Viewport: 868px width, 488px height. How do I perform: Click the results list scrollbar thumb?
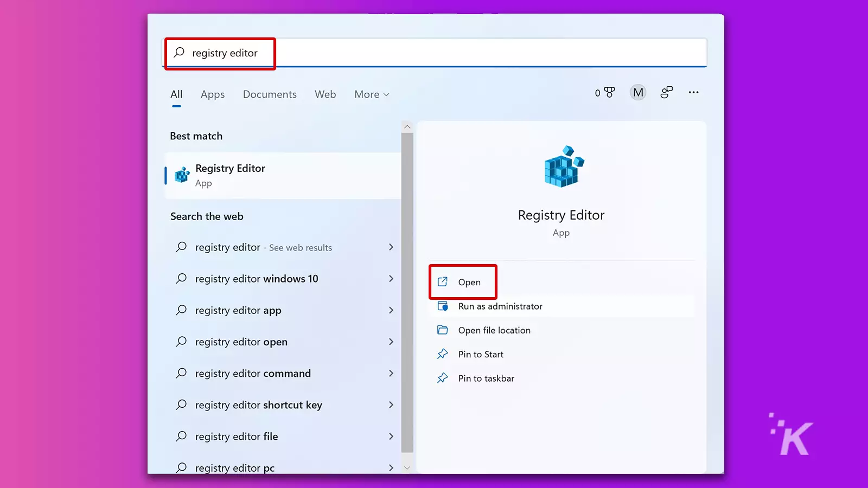(x=407, y=293)
